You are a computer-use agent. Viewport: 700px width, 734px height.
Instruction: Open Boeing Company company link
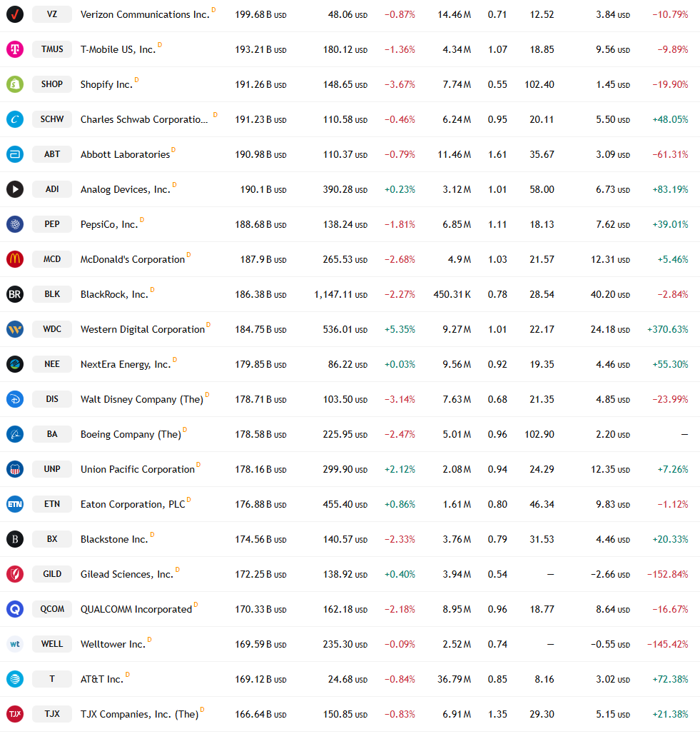click(131, 434)
